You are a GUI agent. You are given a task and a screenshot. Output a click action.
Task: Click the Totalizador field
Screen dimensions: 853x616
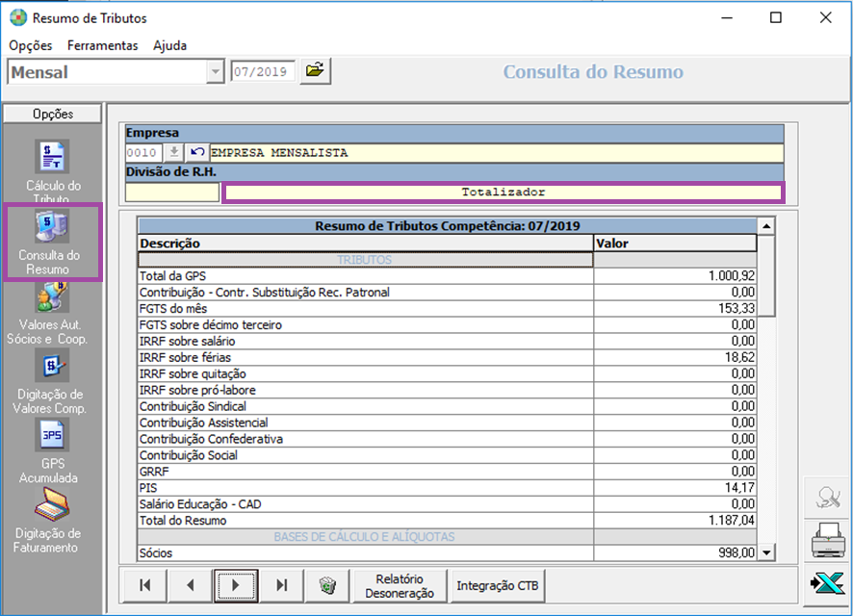504,192
